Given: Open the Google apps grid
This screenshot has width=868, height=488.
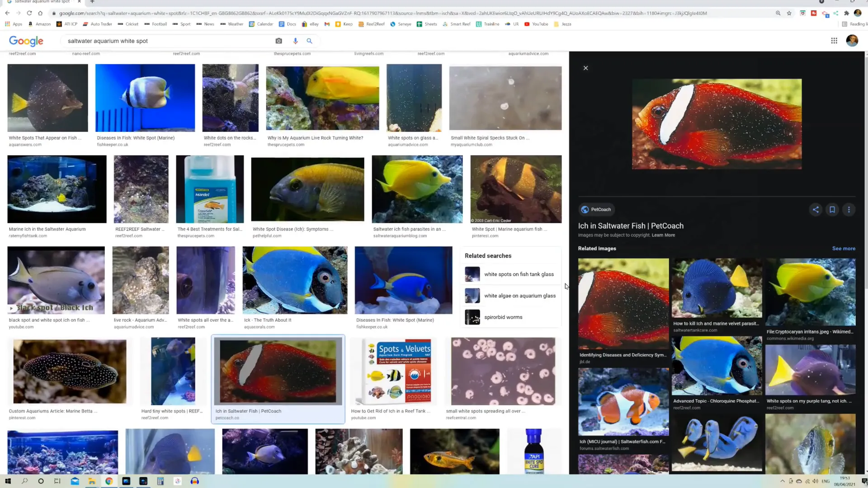Looking at the screenshot, I should point(834,41).
